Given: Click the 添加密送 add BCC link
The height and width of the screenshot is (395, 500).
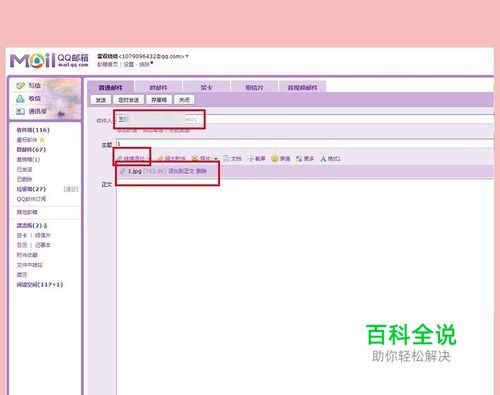Looking at the screenshot, I should [153, 131].
